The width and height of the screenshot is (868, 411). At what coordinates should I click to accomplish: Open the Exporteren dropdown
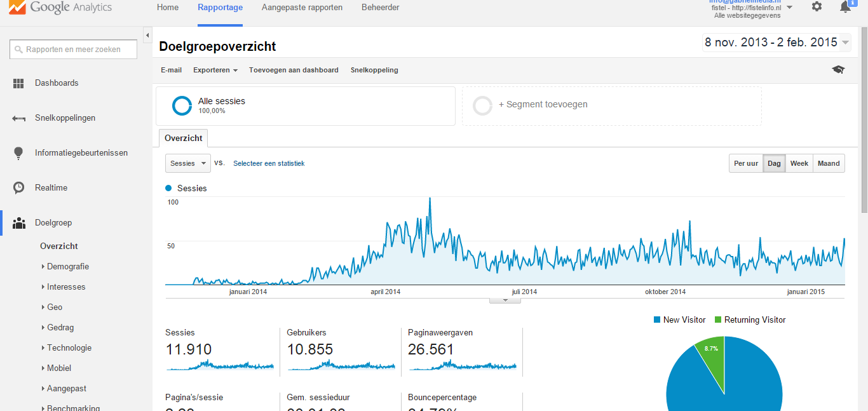click(x=215, y=70)
